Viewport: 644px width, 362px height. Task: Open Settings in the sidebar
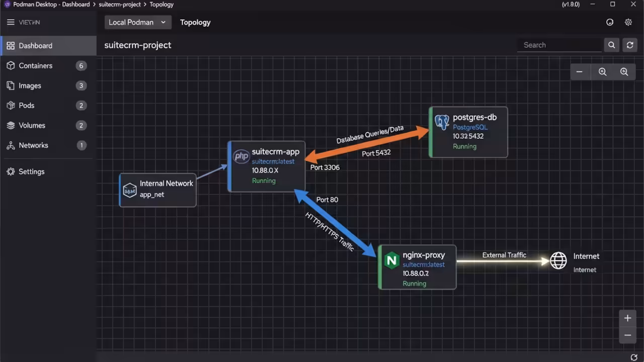click(x=48, y=171)
